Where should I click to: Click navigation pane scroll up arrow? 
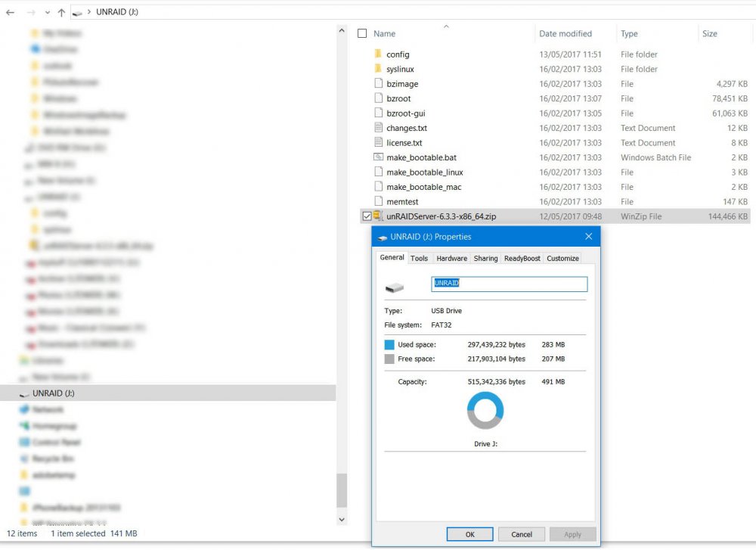(x=342, y=30)
